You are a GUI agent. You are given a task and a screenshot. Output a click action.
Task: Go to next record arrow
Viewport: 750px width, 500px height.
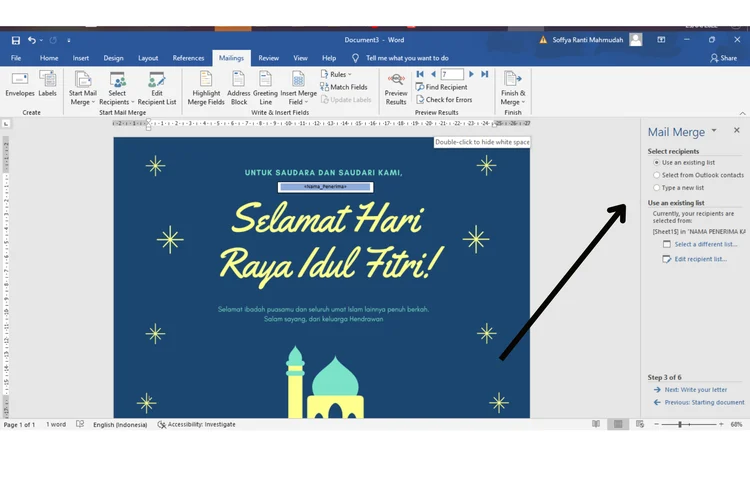[x=471, y=74]
